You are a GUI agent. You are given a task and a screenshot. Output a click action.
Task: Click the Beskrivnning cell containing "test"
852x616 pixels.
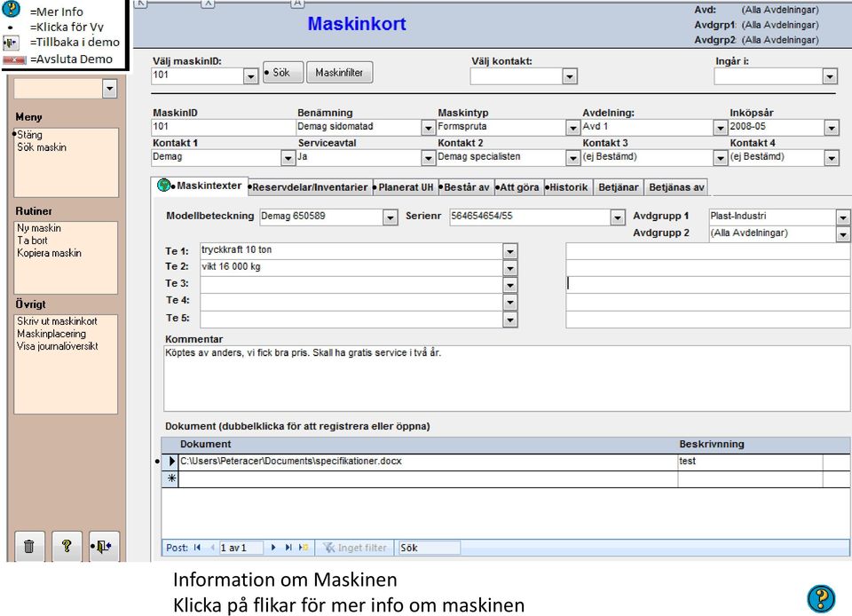[750, 462]
